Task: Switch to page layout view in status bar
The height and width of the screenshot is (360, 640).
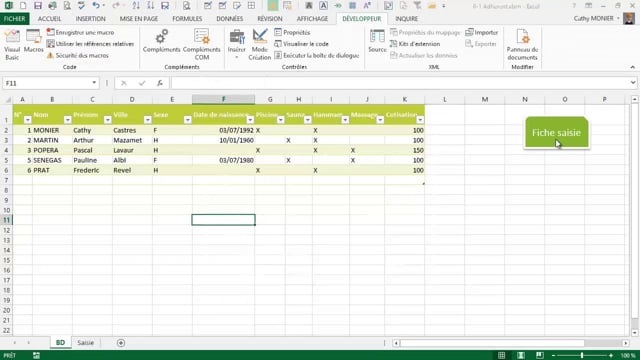Action: coord(521,355)
